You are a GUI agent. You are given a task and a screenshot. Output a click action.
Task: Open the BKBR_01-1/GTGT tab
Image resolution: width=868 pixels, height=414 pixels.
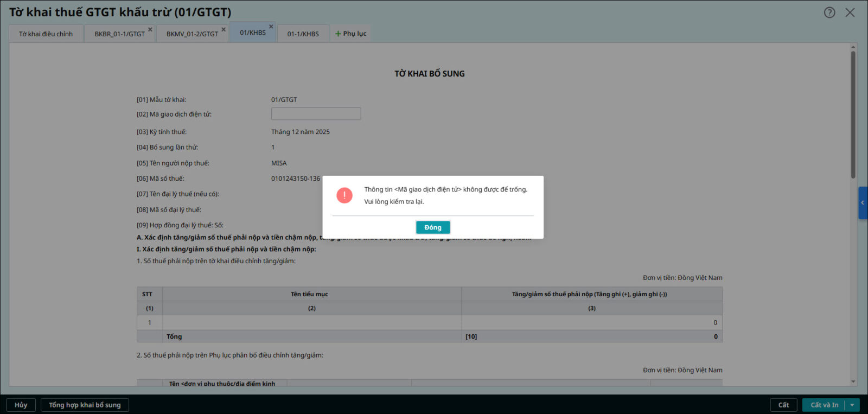(x=119, y=34)
